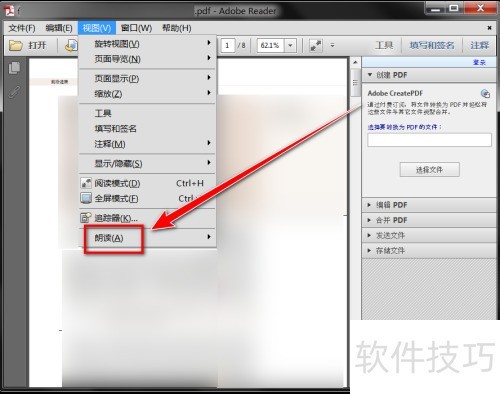Open the page thumbnails panel icon

coord(14,68)
